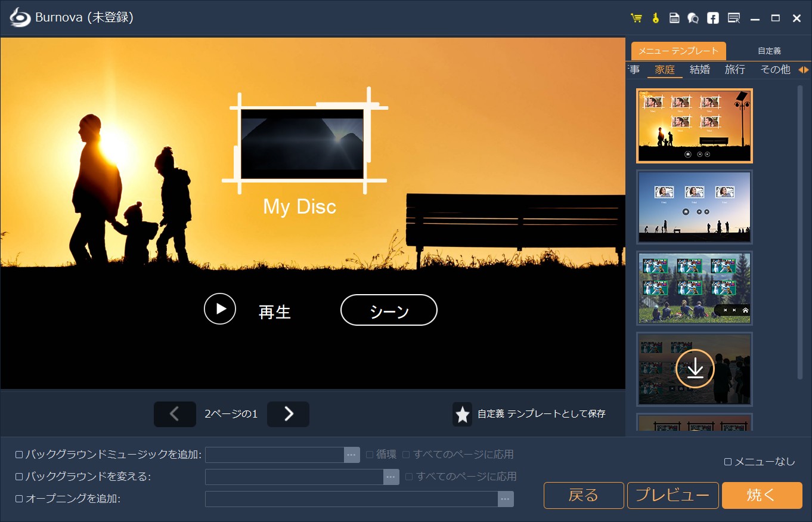
Task: Check the メニューなし option
Action: point(729,461)
